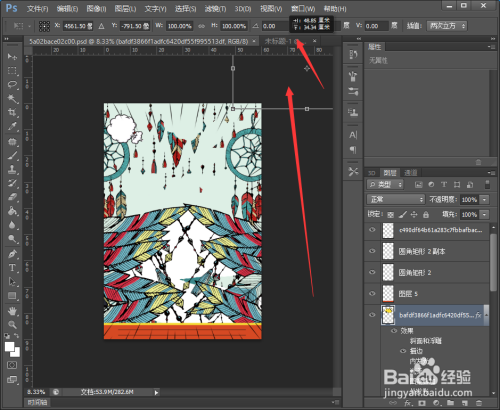Click the foreground color swatch
The width and height of the screenshot is (500, 410).
[x=10, y=347]
